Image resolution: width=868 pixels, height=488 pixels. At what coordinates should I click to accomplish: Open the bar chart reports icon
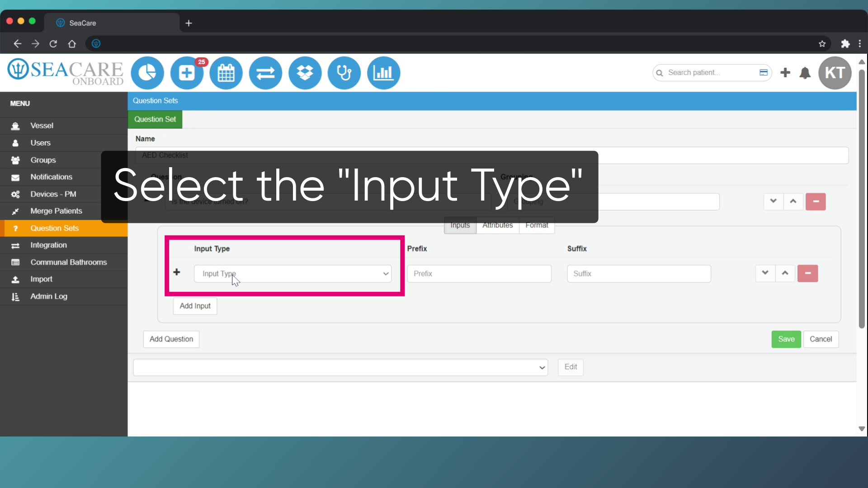(x=383, y=73)
